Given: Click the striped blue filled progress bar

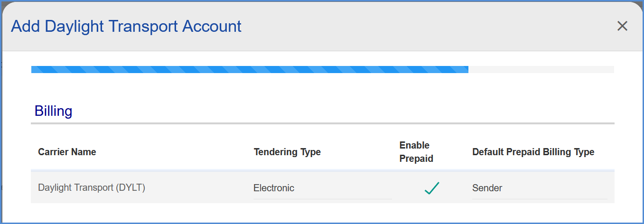Looking at the screenshot, I should 250,69.
